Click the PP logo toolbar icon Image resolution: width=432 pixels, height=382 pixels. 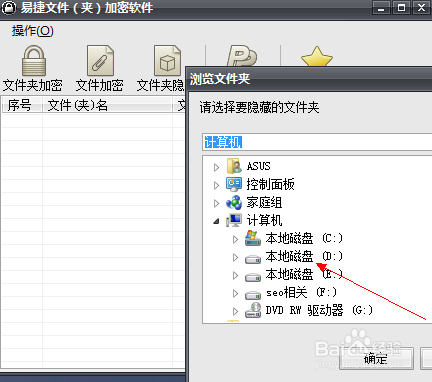point(242,56)
